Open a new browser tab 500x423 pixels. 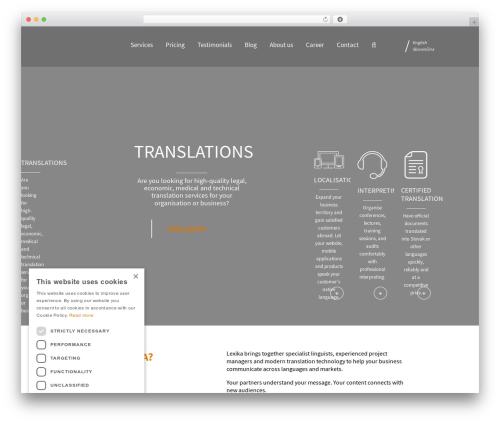474,22
